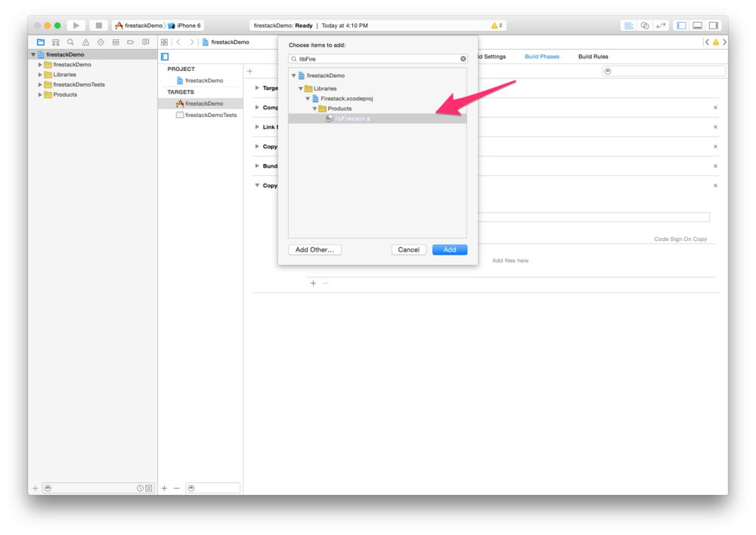Show related items grid icon
This screenshot has height=535, width=756.
point(164,42)
